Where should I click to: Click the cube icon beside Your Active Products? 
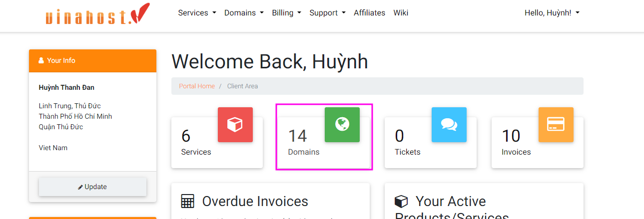[401, 202]
